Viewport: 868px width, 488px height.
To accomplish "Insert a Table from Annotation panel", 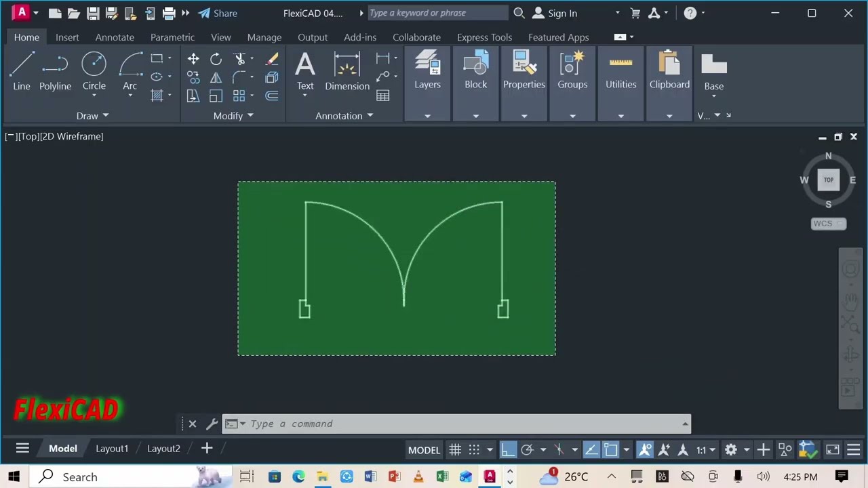I will (383, 96).
